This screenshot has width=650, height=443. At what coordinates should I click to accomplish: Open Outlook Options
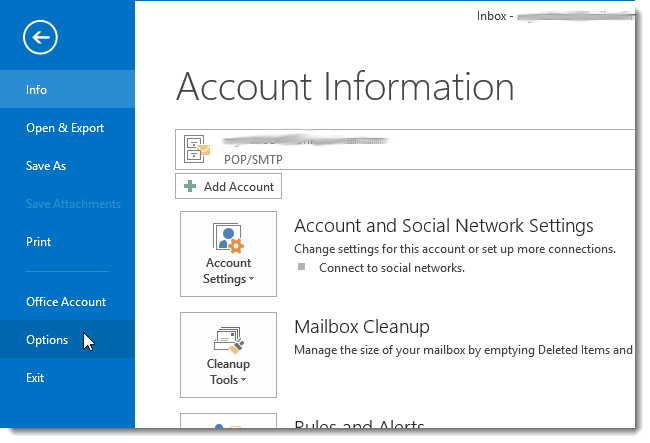(x=67, y=339)
